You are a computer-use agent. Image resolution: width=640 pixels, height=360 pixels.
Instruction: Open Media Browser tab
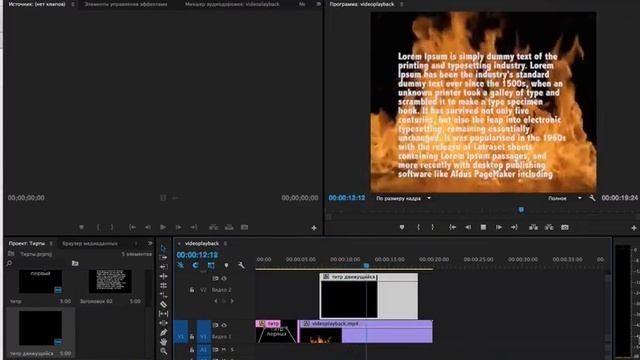click(90, 244)
